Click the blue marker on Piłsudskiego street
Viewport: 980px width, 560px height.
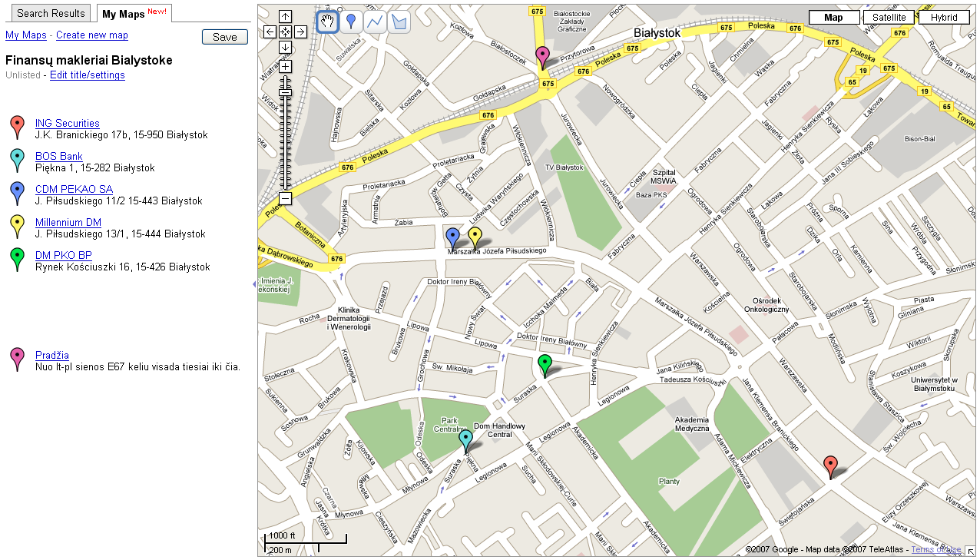pyautogui.click(x=453, y=239)
